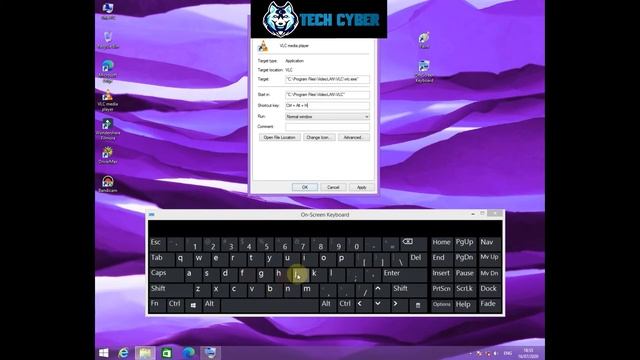
Task: Tap the context menu key on the keyboard
Action: [x=418, y=305]
